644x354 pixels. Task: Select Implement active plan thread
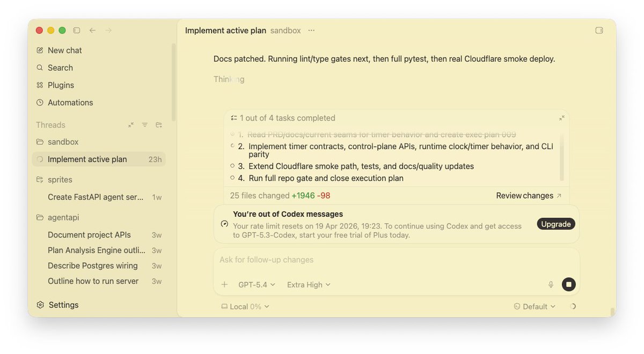tap(99, 159)
